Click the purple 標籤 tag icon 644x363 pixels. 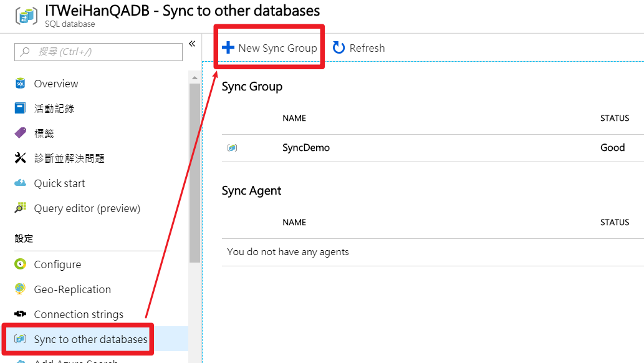point(20,133)
